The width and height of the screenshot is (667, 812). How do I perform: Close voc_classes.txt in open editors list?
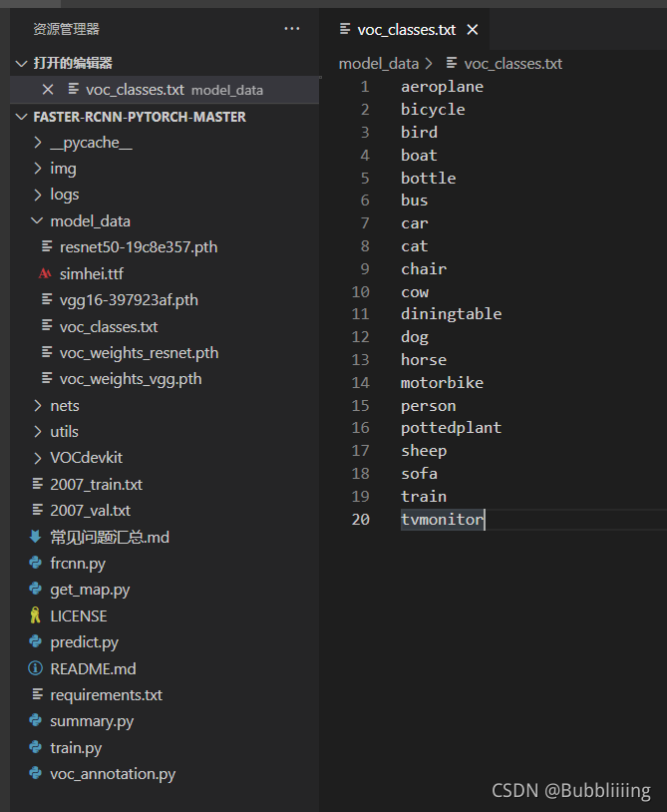pos(48,90)
